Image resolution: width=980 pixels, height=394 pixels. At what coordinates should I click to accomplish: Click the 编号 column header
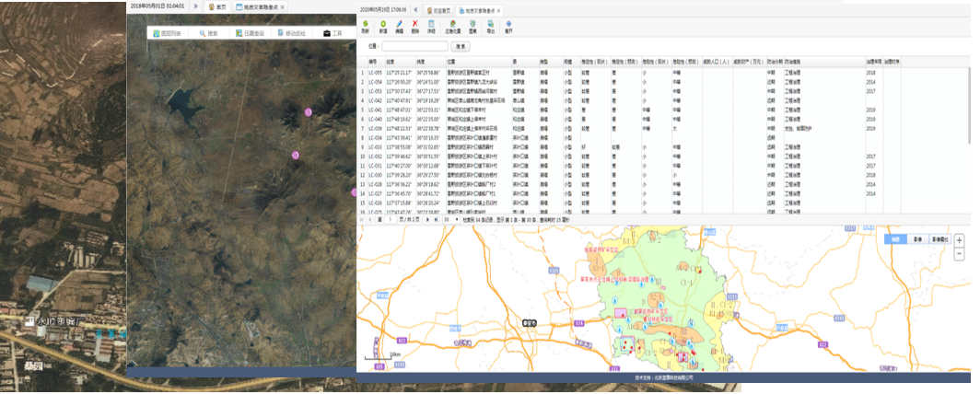[x=375, y=61]
